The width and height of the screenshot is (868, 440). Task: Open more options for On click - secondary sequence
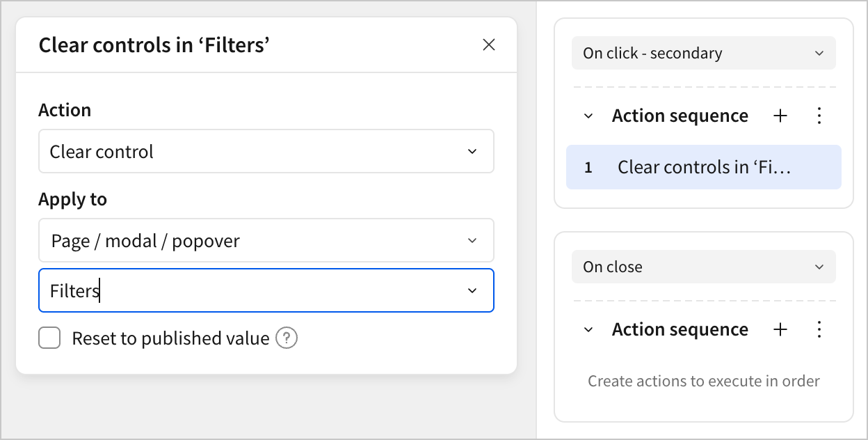(x=819, y=116)
